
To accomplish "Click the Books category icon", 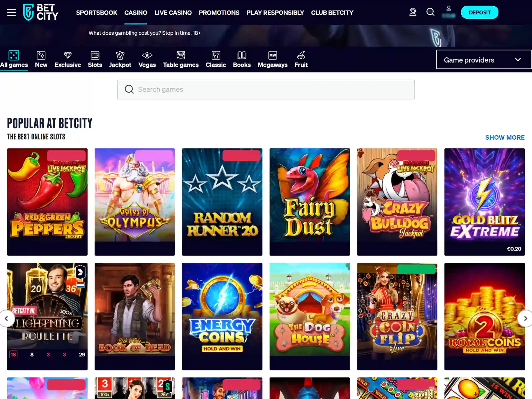I will [x=242, y=55].
